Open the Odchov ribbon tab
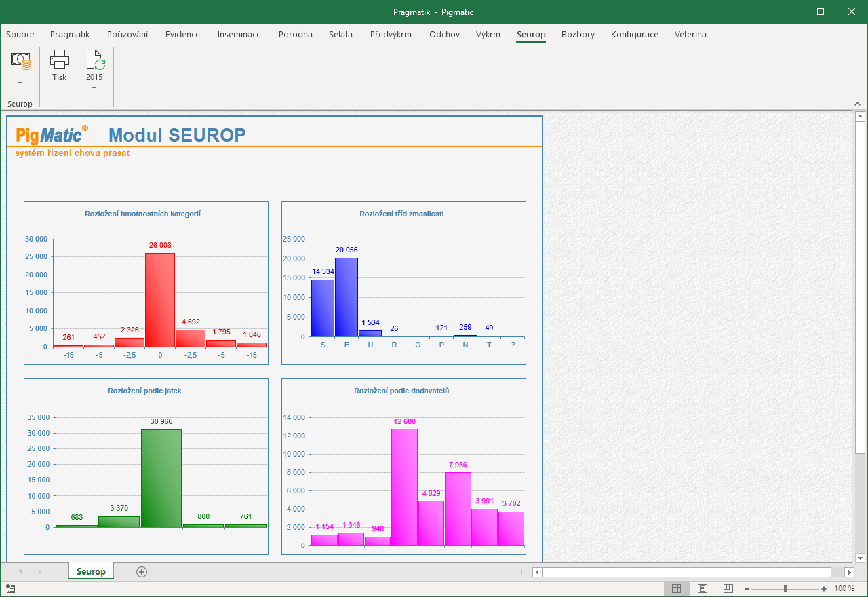This screenshot has height=597, width=868. pos(444,35)
